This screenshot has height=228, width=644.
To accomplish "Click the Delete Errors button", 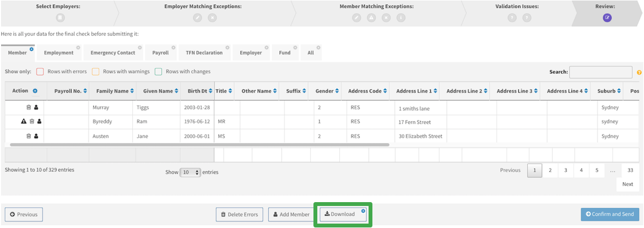I will 240,214.
